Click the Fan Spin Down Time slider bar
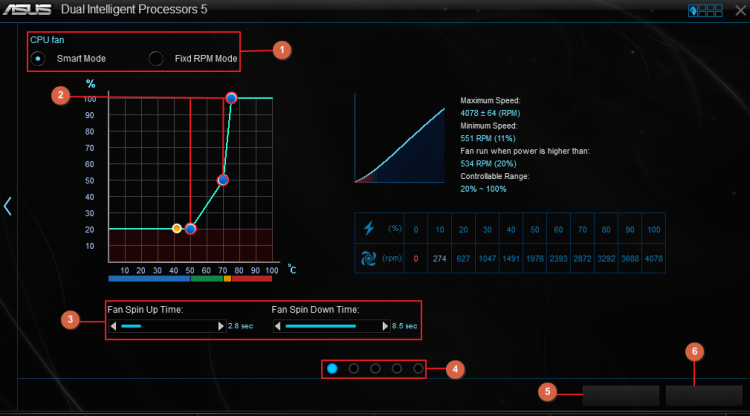The image size is (750, 416). tap(331, 326)
